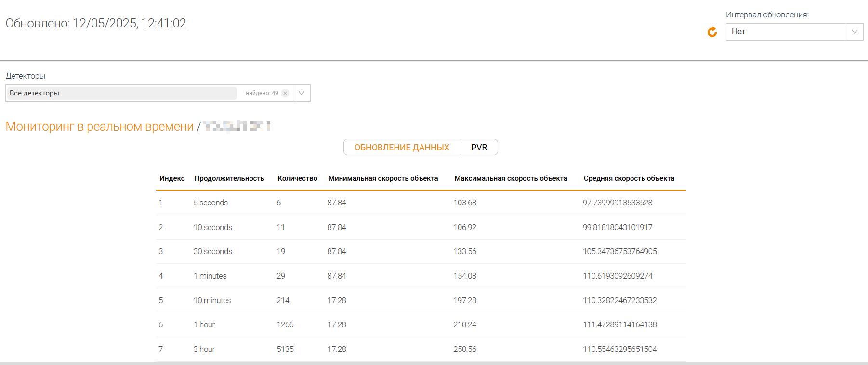Click average speed 110.32822467233532
The width and height of the screenshot is (868, 365).
pos(620,300)
